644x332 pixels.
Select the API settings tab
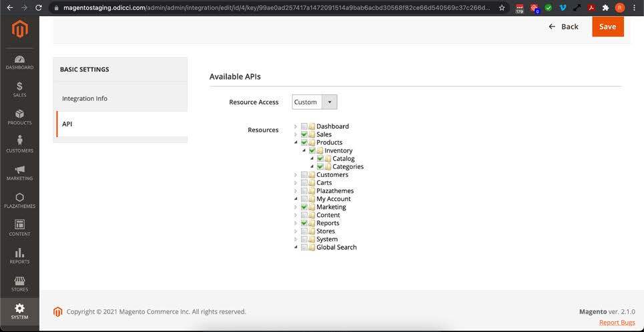click(67, 124)
